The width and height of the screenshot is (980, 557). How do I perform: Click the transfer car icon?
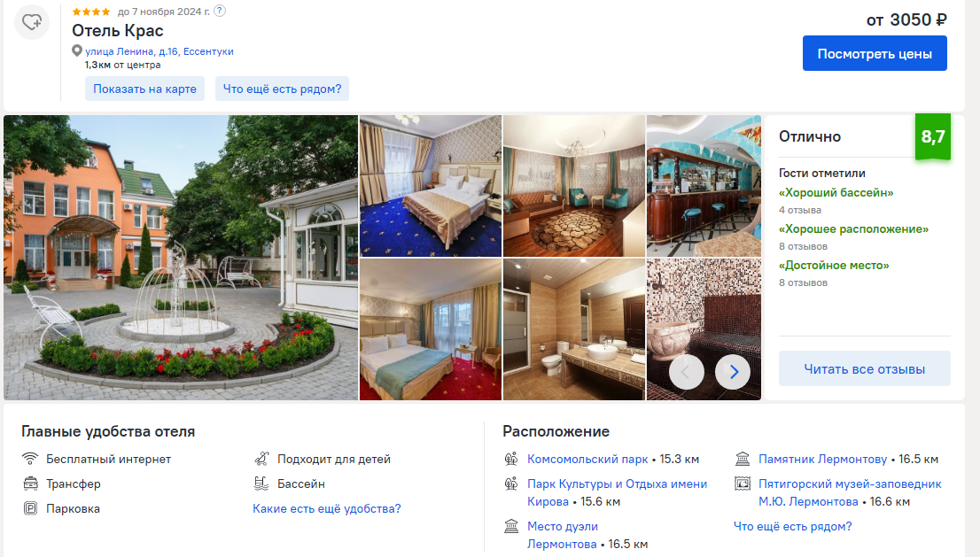30,484
